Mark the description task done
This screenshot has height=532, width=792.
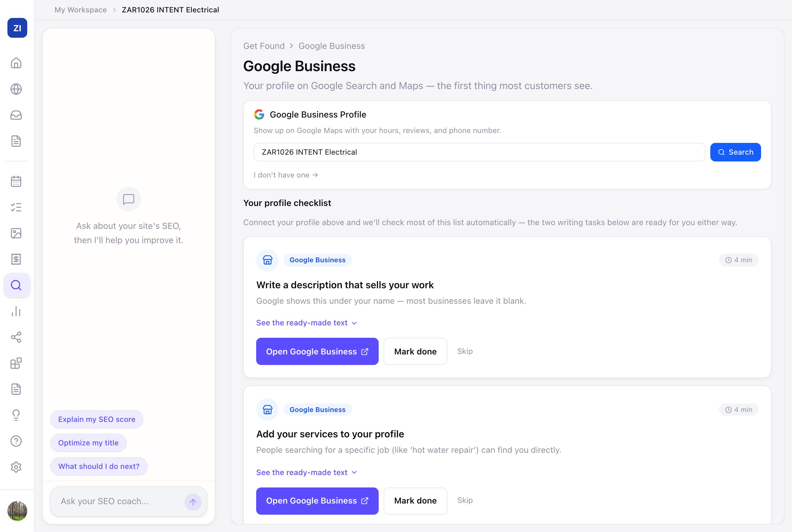point(415,351)
